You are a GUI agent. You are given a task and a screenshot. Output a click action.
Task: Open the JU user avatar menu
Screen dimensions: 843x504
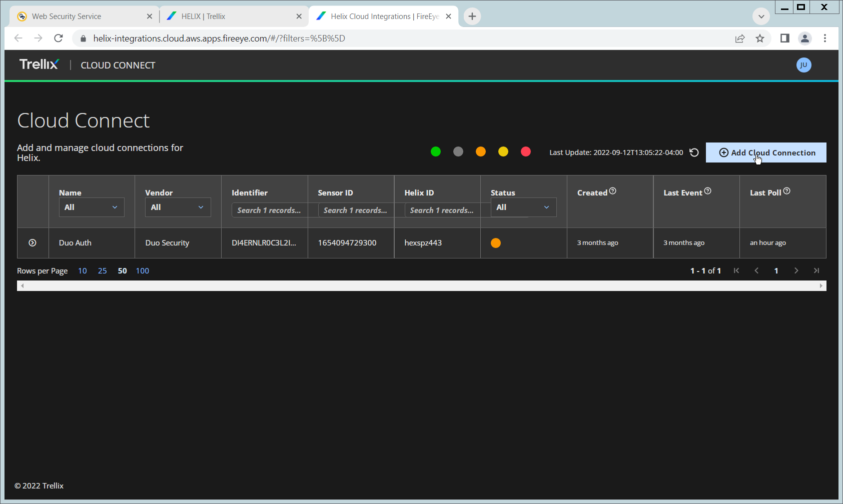click(x=803, y=65)
